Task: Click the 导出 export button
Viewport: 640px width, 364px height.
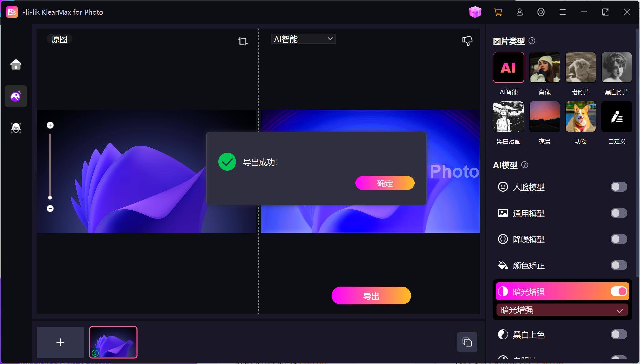Action: tap(371, 296)
